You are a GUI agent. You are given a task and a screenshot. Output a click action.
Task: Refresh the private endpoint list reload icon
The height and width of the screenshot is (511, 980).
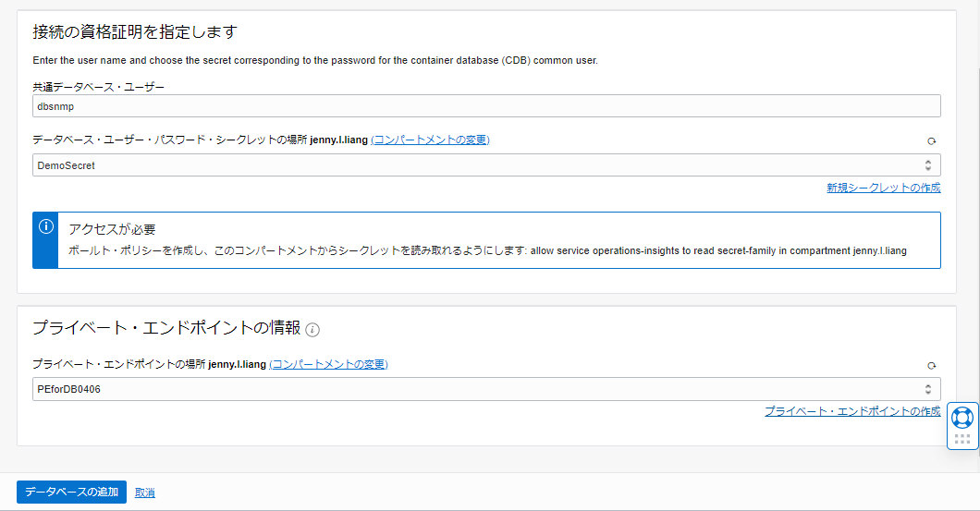pos(932,366)
